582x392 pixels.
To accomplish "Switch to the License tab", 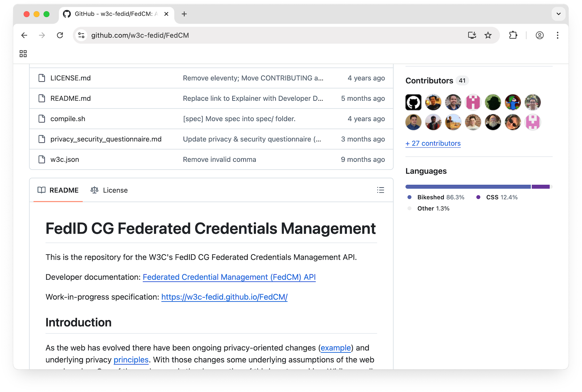I will pos(109,190).
